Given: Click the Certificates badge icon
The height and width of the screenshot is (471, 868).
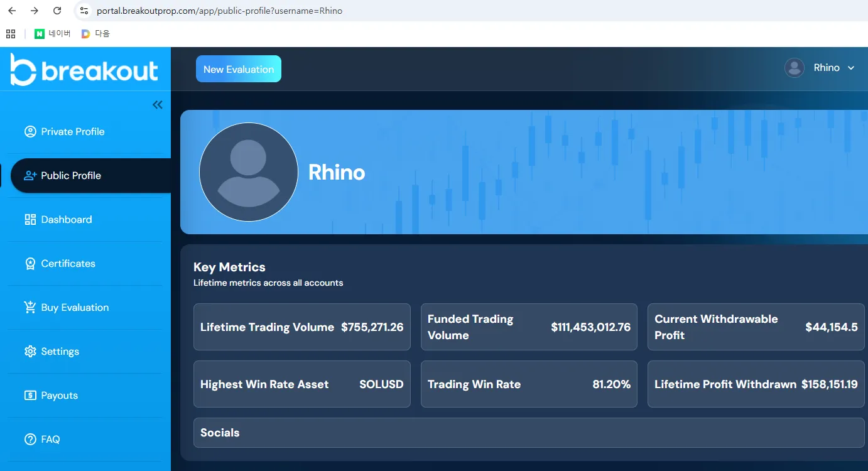Looking at the screenshot, I should tap(30, 264).
